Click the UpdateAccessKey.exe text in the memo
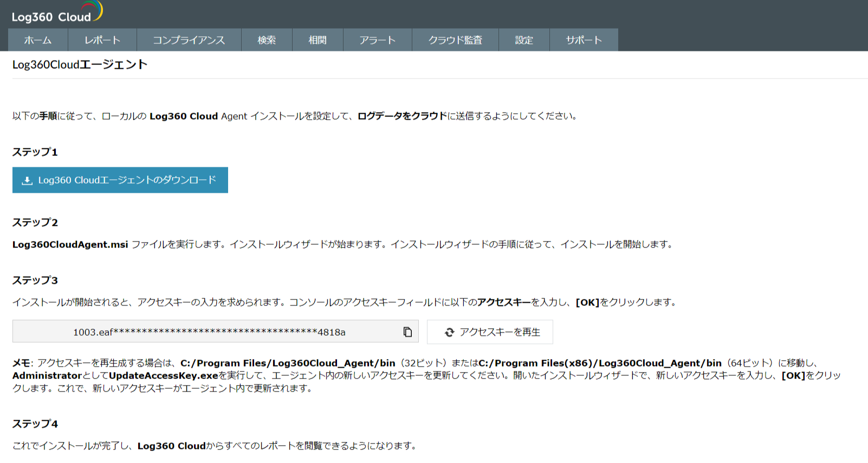Image resolution: width=868 pixels, height=463 pixels. (164, 376)
